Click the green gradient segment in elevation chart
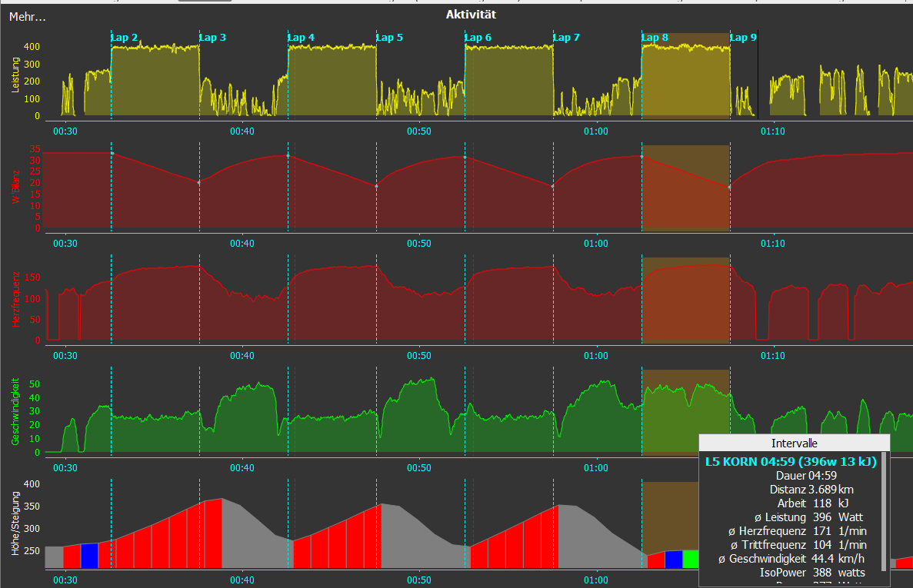Viewport: 913px width, 588px height. coord(690,560)
